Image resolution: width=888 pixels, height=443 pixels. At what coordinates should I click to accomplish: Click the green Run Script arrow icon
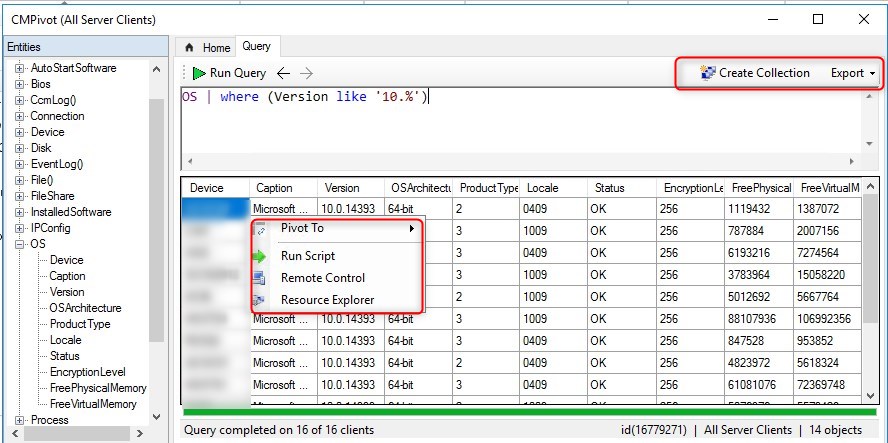259,257
